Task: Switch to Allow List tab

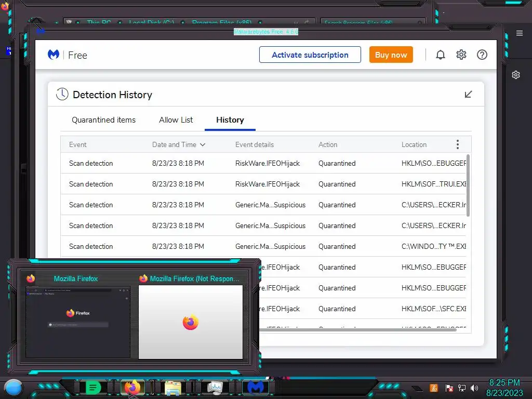Action: 176,120
